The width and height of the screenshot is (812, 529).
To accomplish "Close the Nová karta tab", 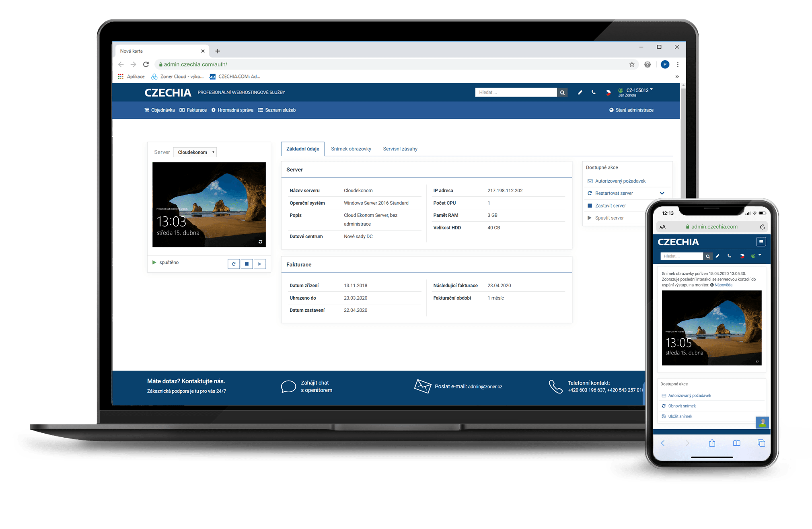I will [203, 51].
